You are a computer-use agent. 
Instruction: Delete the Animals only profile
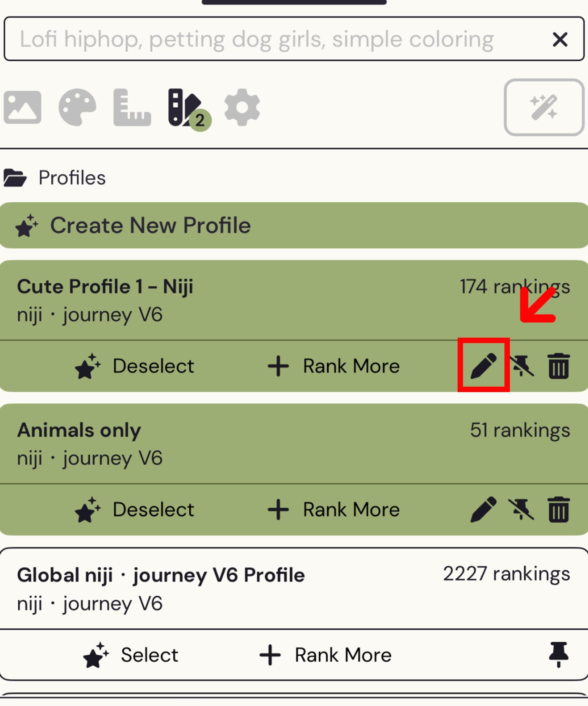[x=559, y=510]
